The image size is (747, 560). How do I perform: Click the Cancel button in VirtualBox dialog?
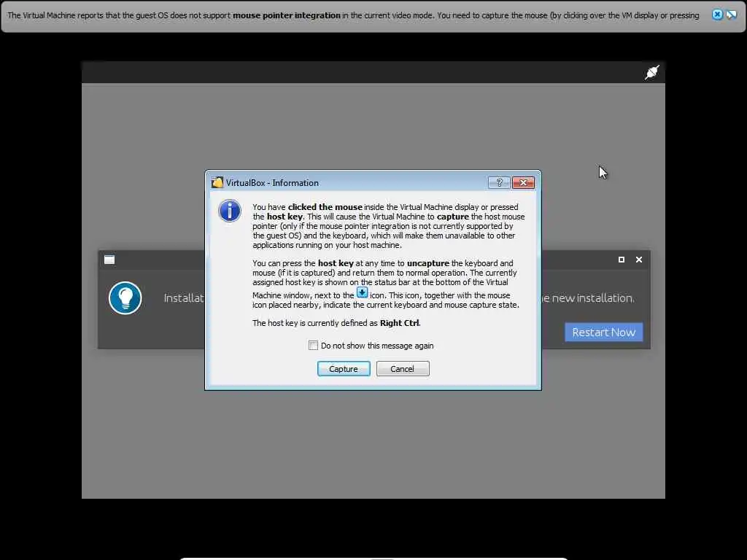[403, 368]
